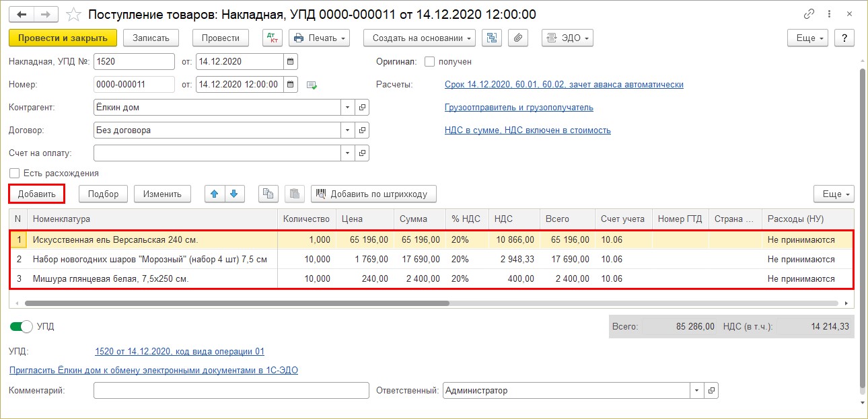Select the Набор новогодних шаров "Морозный" row

[431, 259]
